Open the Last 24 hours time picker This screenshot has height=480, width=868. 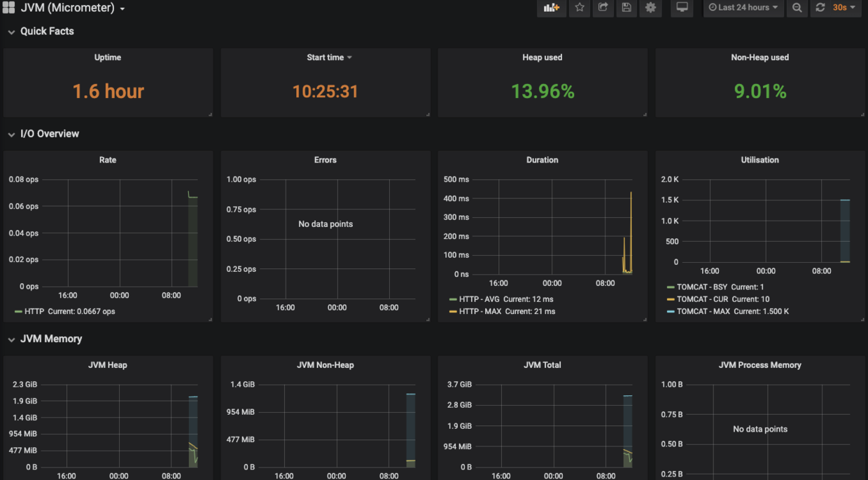point(743,8)
